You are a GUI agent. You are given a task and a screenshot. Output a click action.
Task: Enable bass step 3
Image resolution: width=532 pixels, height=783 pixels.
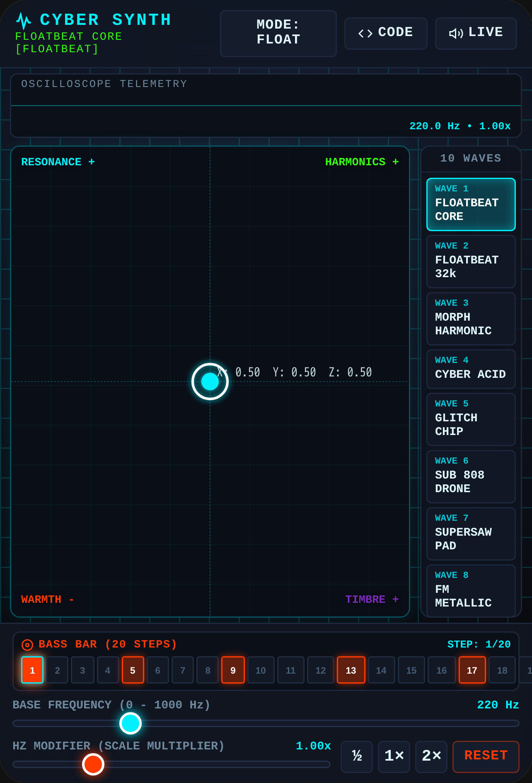point(82,670)
